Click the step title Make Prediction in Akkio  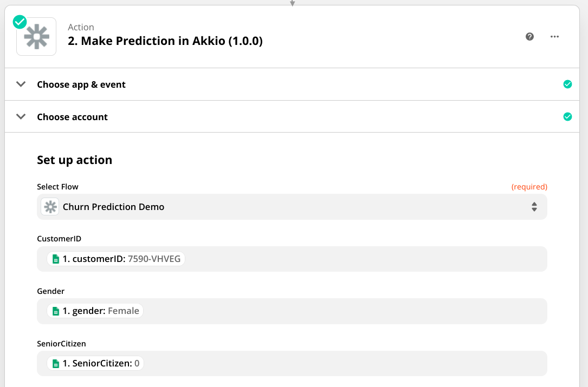[165, 41]
